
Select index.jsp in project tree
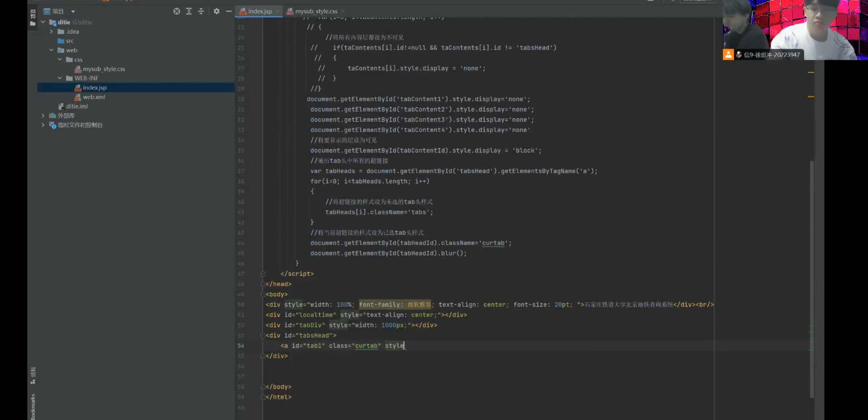(x=94, y=88)
